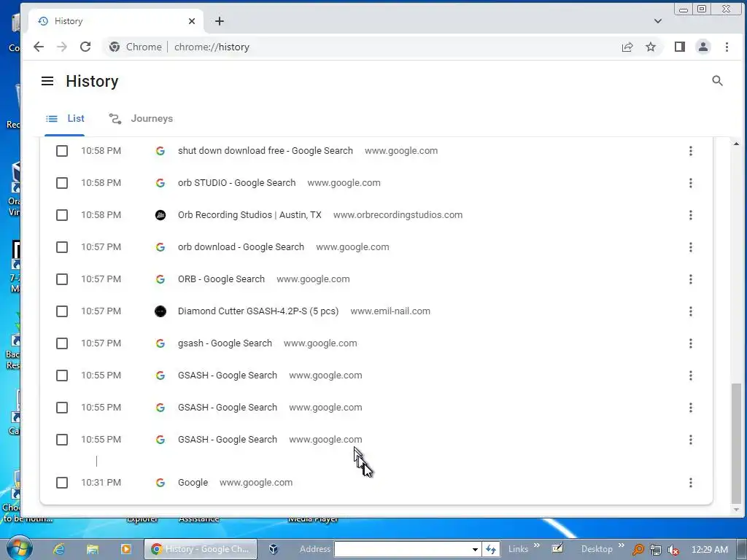Click the Address toolbar go button
The height and width of the screenshot is (560, 747).
(x=491, y=549)
